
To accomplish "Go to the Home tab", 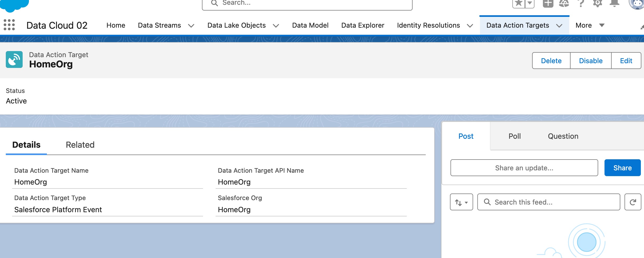I will point(116,25).
